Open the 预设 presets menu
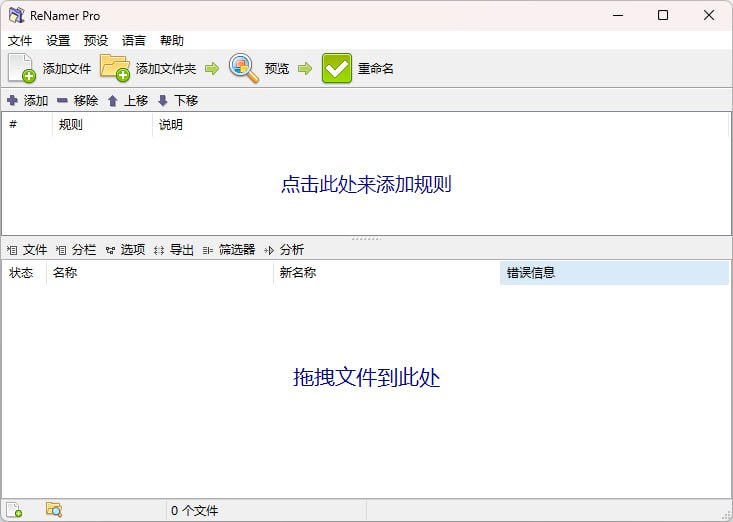This screenshot has height=522, width=733. click(96, 41)
